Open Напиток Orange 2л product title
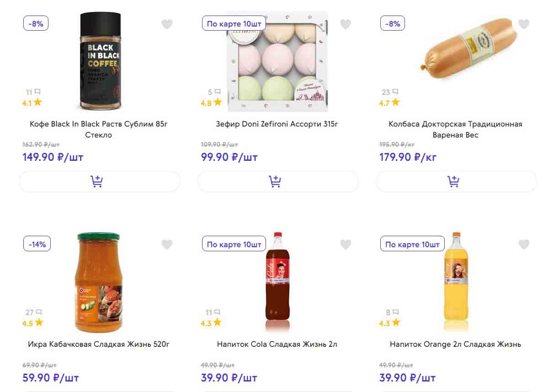548x392 pixels. pyautogui.click(x=455, y=344)
